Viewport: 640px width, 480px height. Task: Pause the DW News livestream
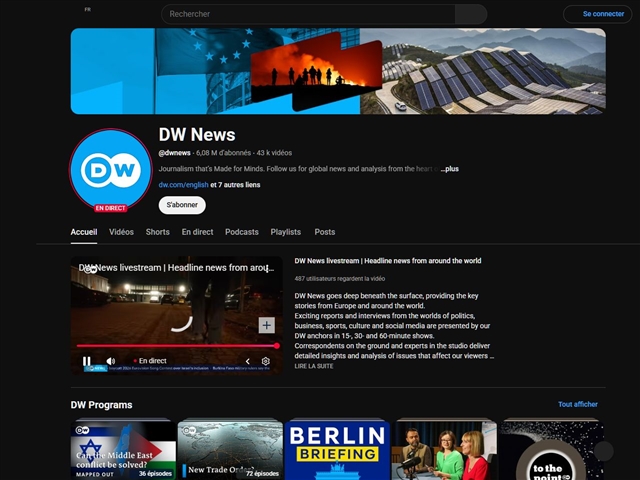point(87,361)
